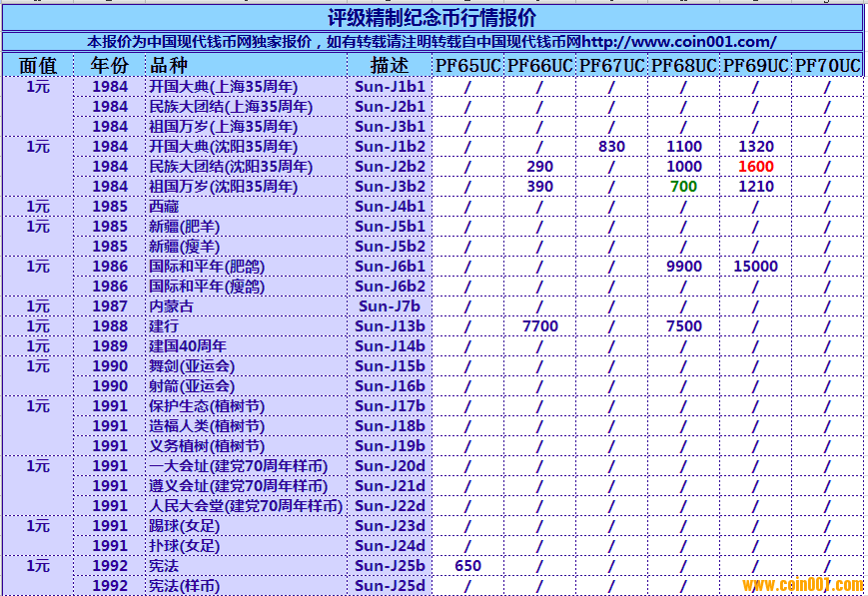Click the Sun-J25d description cell

tap(390, 586)
